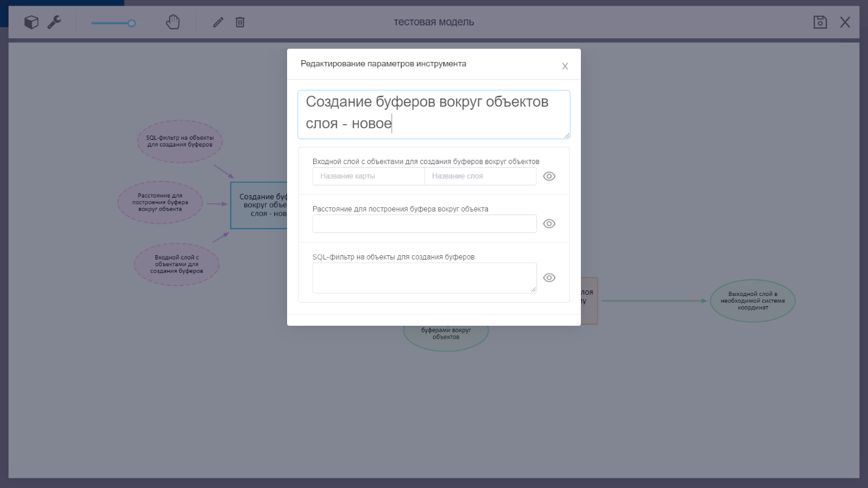Click the 'Название слоя' input field

pos(480,176)
